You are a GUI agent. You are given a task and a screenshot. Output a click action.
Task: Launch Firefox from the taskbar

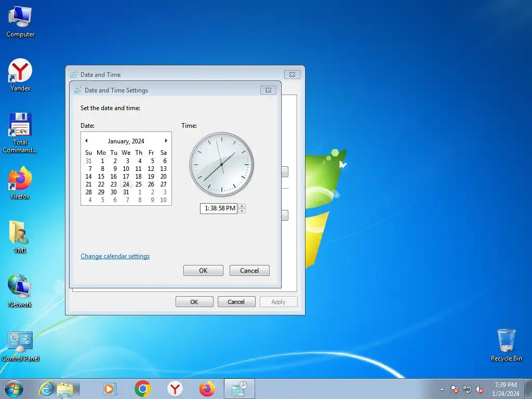tap(207, 389)
